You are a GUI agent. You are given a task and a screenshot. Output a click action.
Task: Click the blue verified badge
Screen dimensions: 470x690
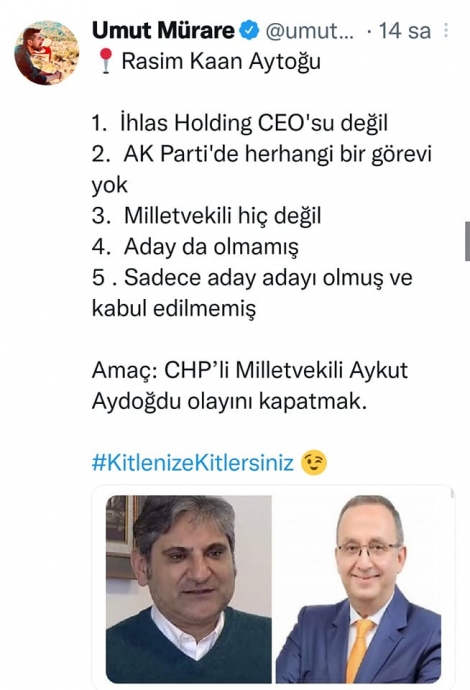pyautogui.click(x=250, y=31)
